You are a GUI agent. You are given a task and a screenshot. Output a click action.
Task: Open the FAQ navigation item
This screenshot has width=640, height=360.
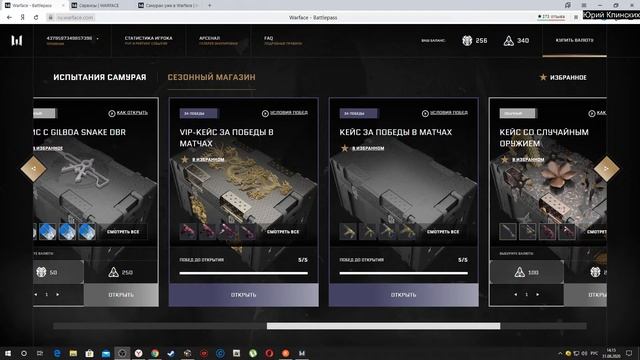[283, 40]
